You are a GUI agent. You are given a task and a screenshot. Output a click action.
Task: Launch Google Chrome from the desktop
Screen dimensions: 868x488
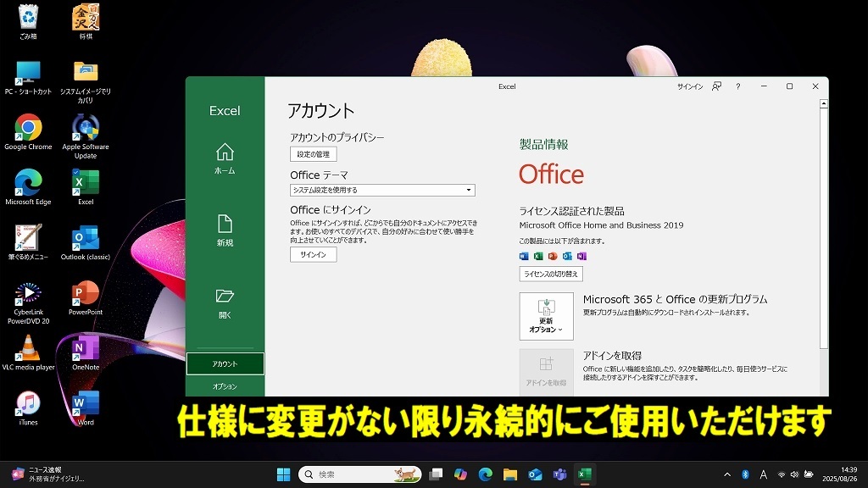click(28, 132)
